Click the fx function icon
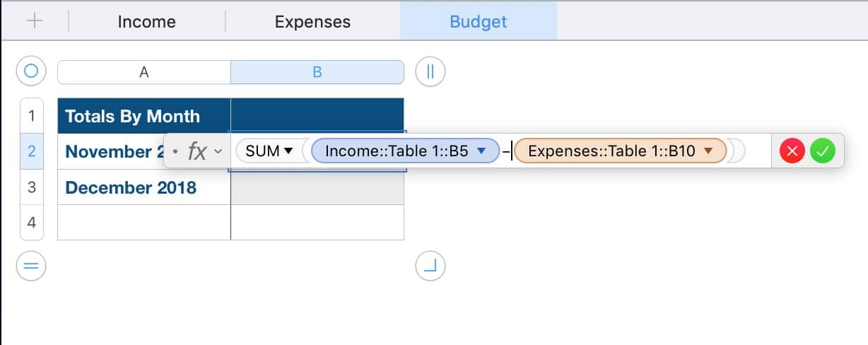Screen dimensions: 868x345 197,151
